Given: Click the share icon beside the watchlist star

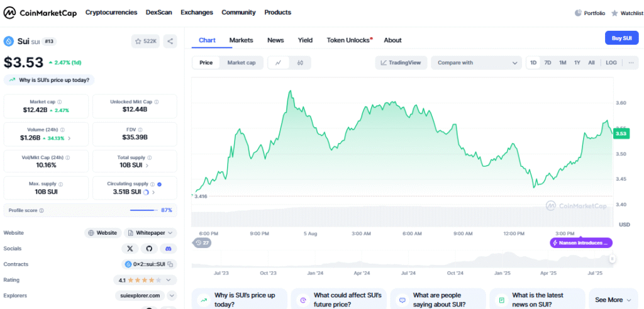Looking at the screenshot, I should point(170,41).
